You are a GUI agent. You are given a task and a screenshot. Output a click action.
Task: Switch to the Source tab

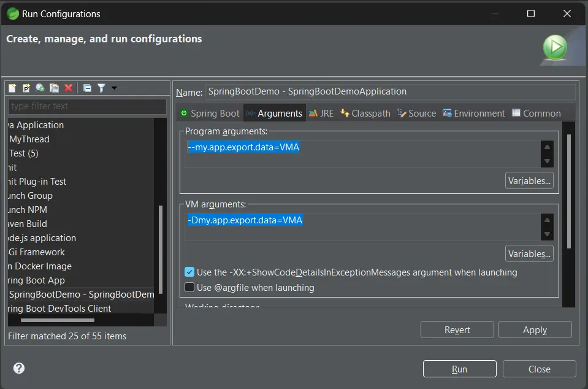pyautogui.click(x=416, y=114)
